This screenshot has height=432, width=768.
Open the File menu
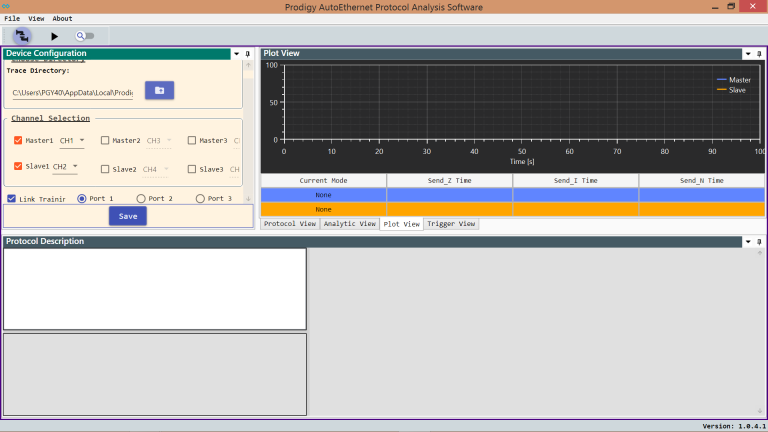tap(12, 19)
